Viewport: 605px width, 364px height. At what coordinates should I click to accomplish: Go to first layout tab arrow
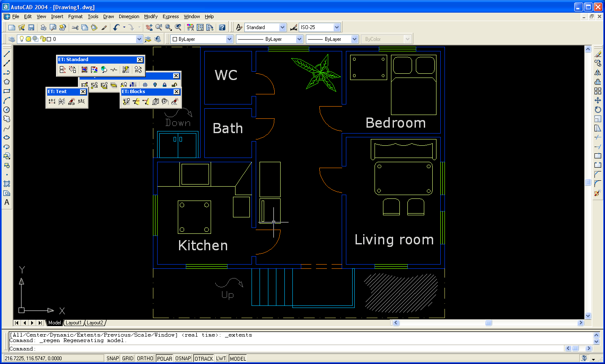point(17,323)
